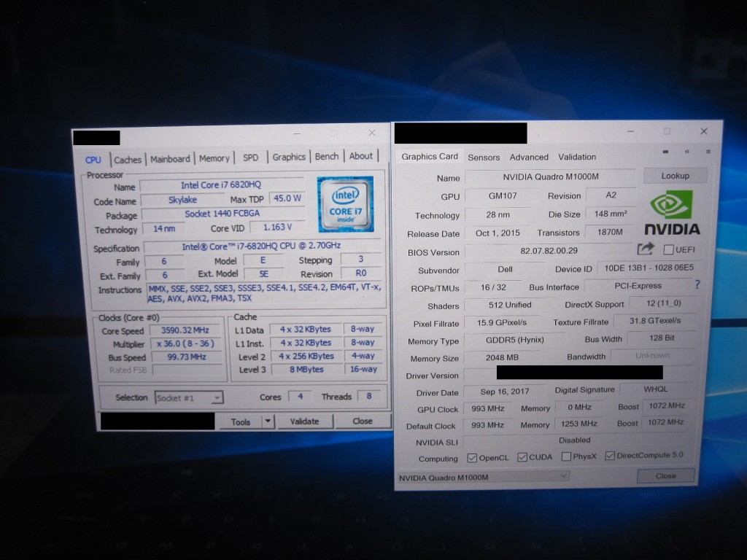Click the Tools button in CPU-Z
The image size is (747, 560).
pyautogui.click(x=240, y=421)
